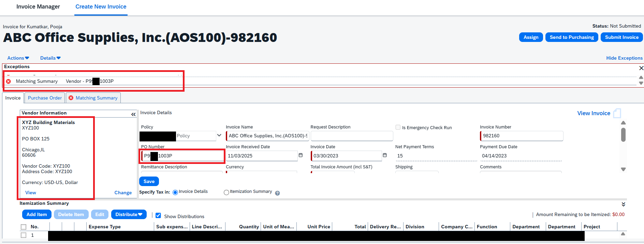Screen dimensions: 644x244
Task: Select the Create New Invoice tab
Action: click(x=101, y=6)
